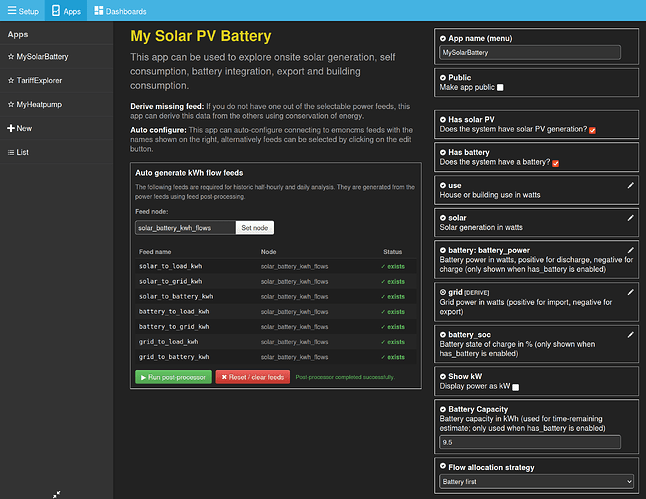Open the Dashboards tab
The image size is (646, 499).
pos(120,11)
